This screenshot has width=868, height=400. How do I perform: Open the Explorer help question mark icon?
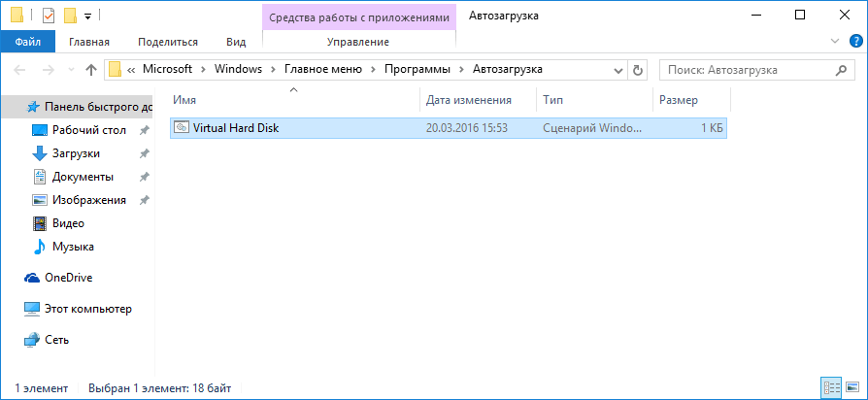855,42
